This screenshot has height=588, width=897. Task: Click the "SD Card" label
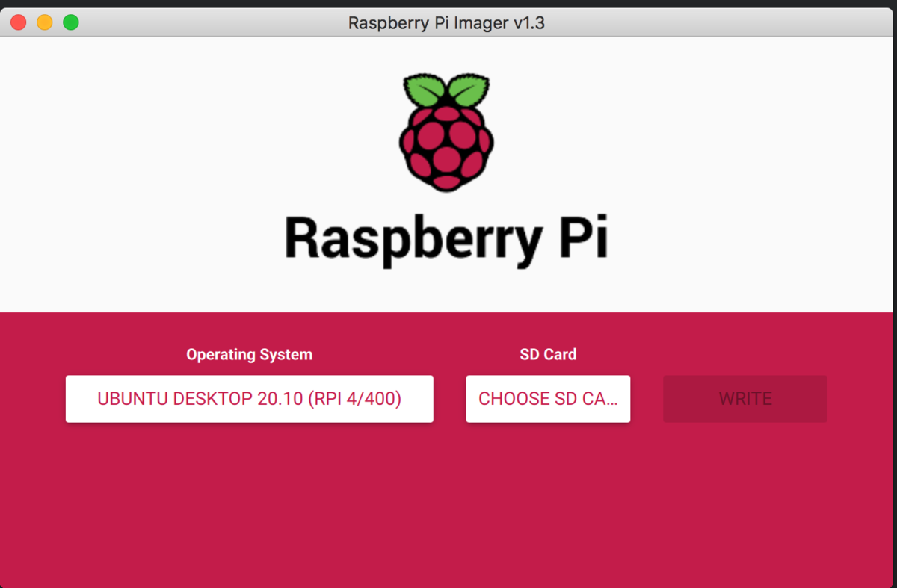point(548,355)
